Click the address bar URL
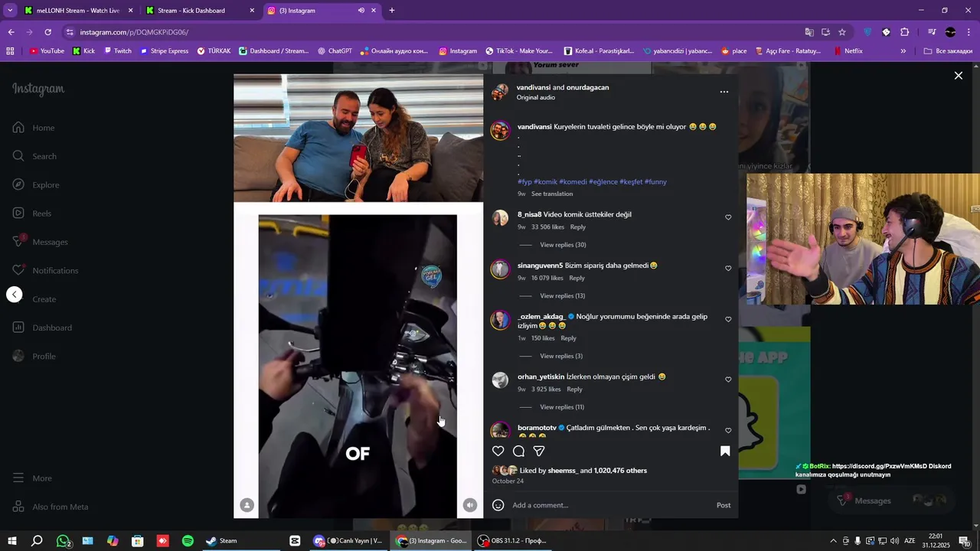Viewport: 980px width, 551px height. 134,32
